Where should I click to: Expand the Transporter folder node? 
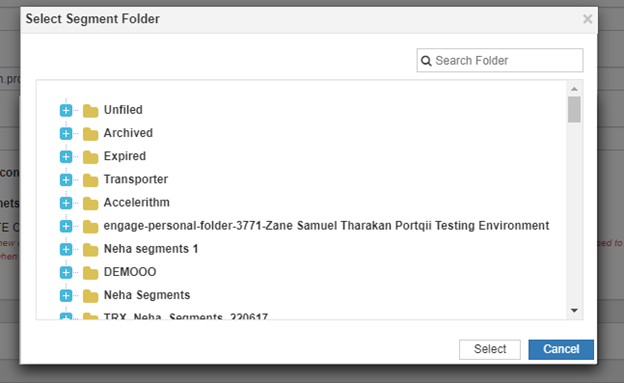click(66, 180)
